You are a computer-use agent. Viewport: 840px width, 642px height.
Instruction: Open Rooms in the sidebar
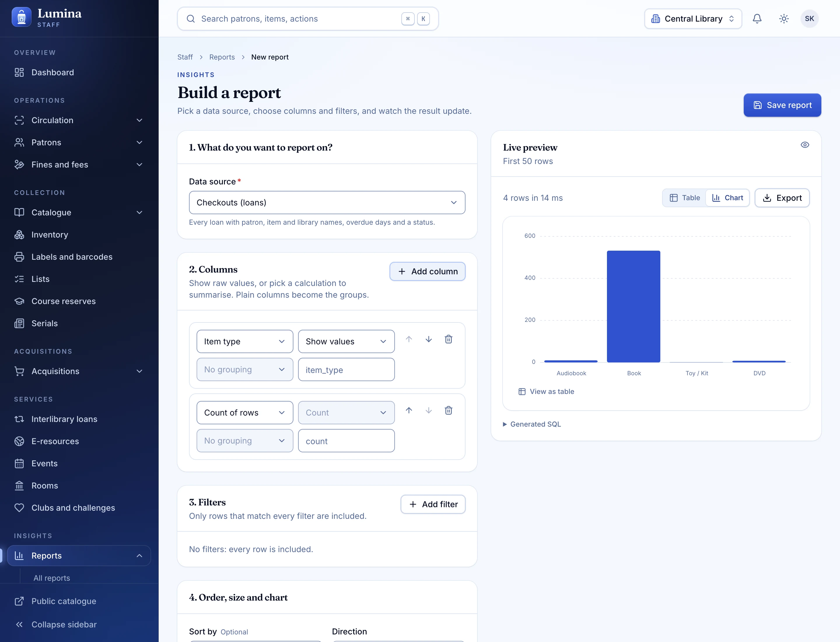click(x=79, y=486)
